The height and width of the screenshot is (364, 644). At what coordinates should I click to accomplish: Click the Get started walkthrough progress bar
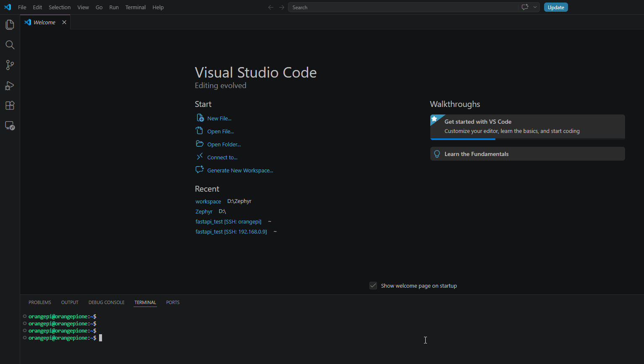[x=528, y=139]
